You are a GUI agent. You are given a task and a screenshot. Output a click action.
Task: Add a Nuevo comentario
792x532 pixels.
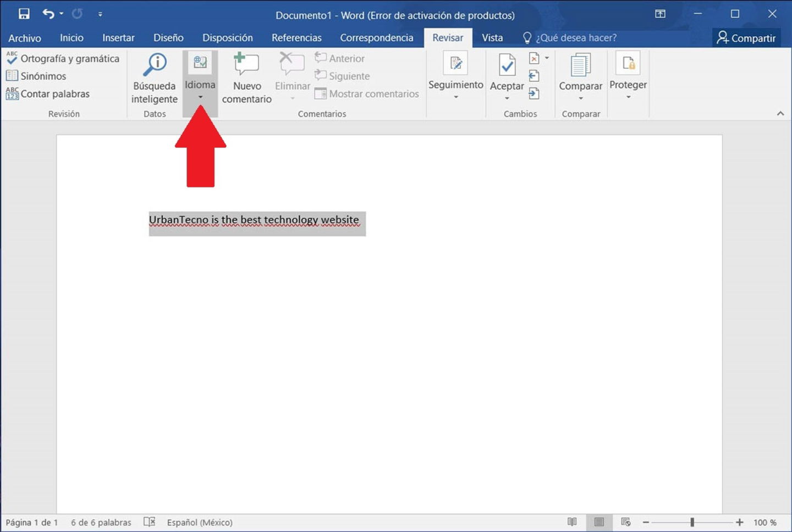(x=247, y=79)
